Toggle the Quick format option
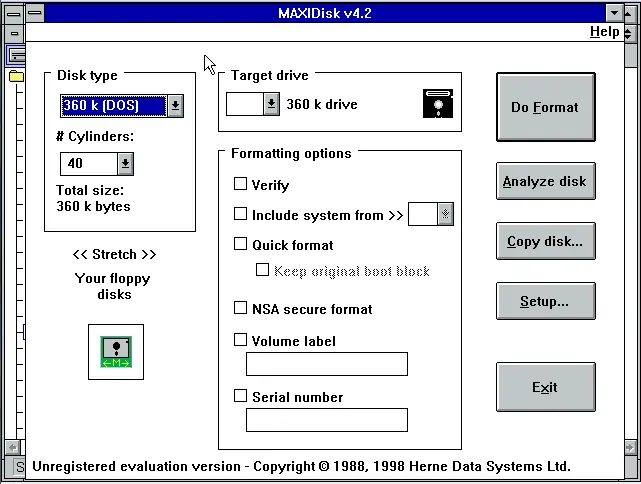This screenshot has height=484, width=641. [240, 244]
